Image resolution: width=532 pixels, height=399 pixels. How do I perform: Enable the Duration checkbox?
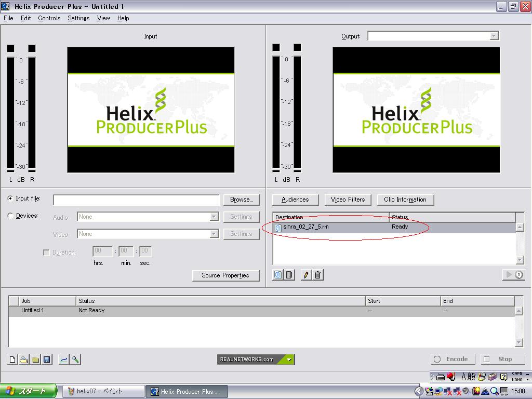(x=46, y=252)
